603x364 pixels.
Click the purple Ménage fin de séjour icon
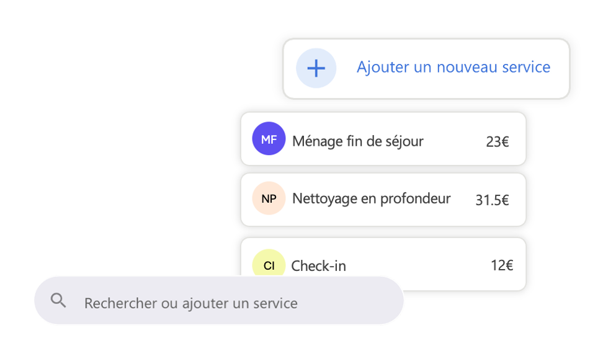(x=268, y=140)
